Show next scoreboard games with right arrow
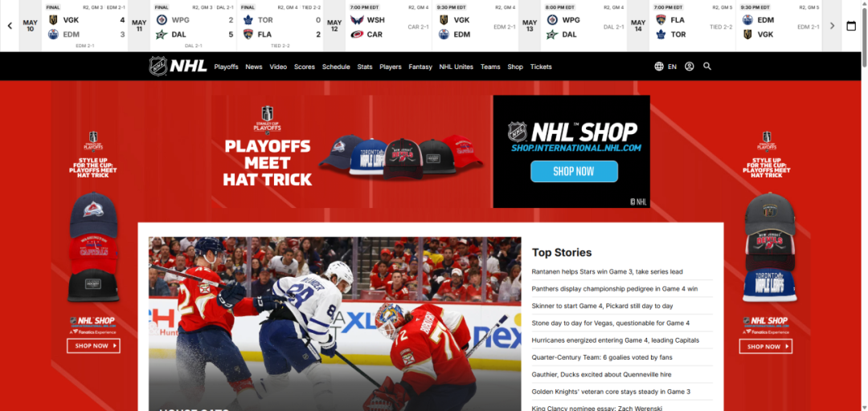 (x=832, y=26)
